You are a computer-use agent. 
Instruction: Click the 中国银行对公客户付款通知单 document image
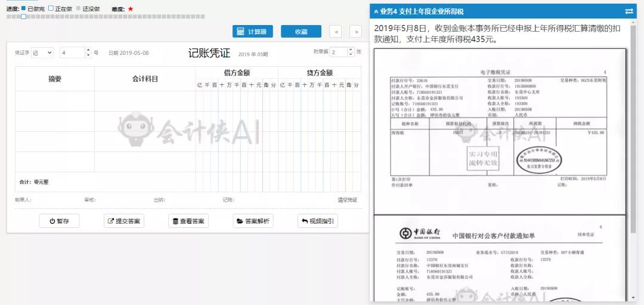click(x=500, y=258)
